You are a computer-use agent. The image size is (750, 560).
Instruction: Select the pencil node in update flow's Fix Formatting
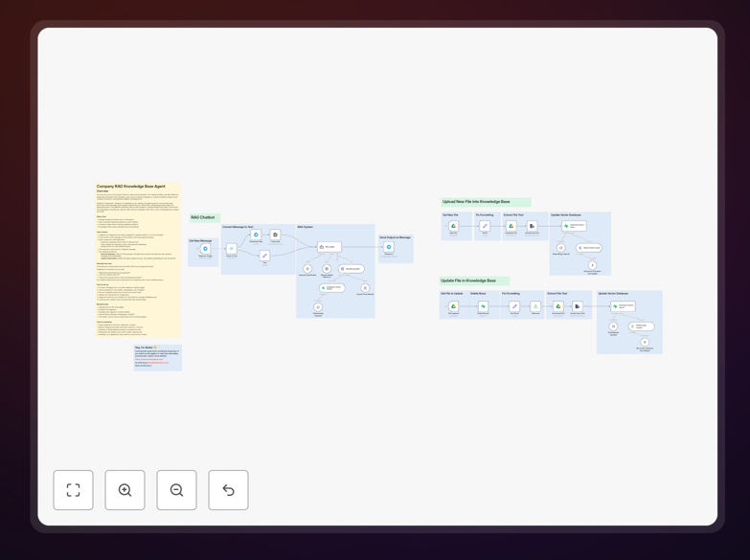tap(514, 306)
